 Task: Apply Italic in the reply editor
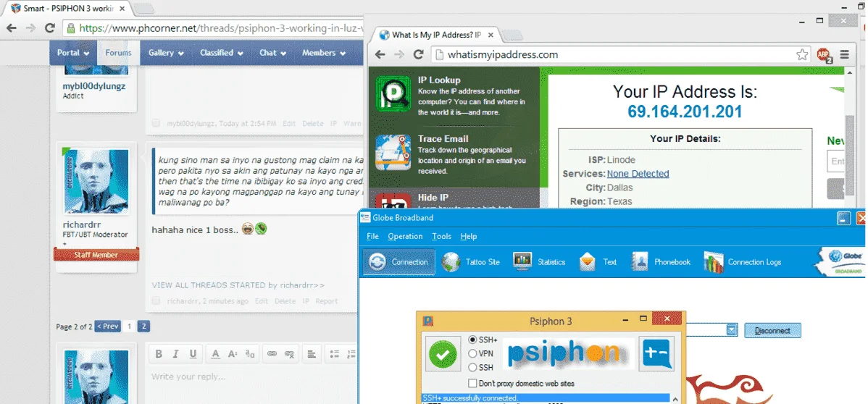tap(175, 354)
